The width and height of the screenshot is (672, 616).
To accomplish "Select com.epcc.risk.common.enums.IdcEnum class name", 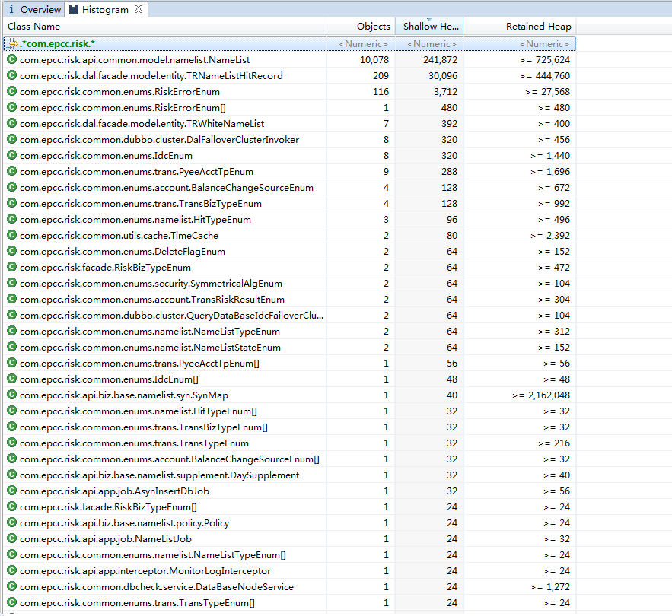I will pyautogui.click(x=106, y=155).
